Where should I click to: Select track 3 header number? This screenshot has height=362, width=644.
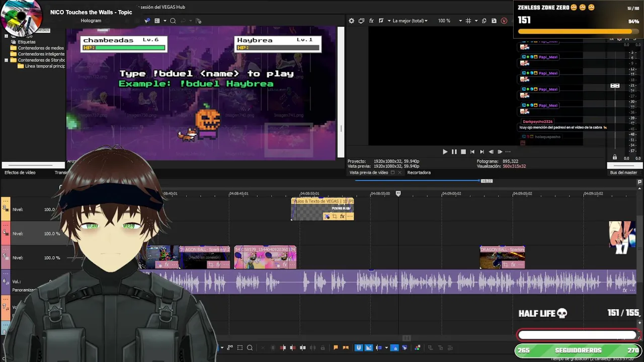coord(5,208)
